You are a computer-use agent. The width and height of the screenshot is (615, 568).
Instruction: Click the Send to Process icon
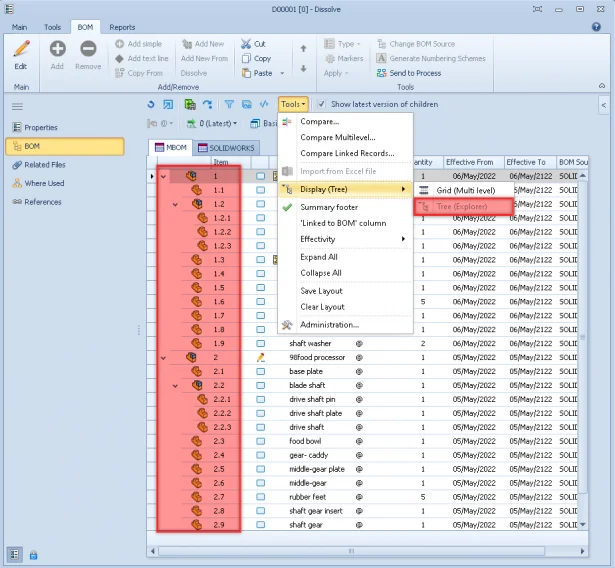pyautogui.click(x=382, y=73)
